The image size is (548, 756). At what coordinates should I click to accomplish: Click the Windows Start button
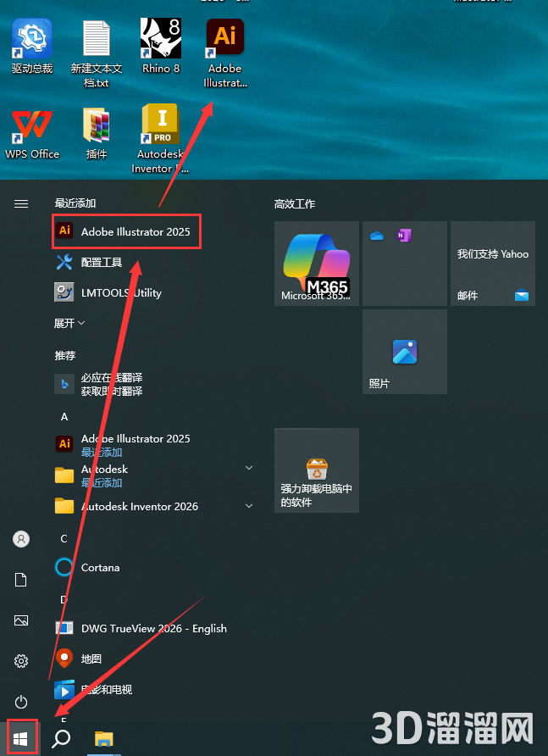click(20, 737)
